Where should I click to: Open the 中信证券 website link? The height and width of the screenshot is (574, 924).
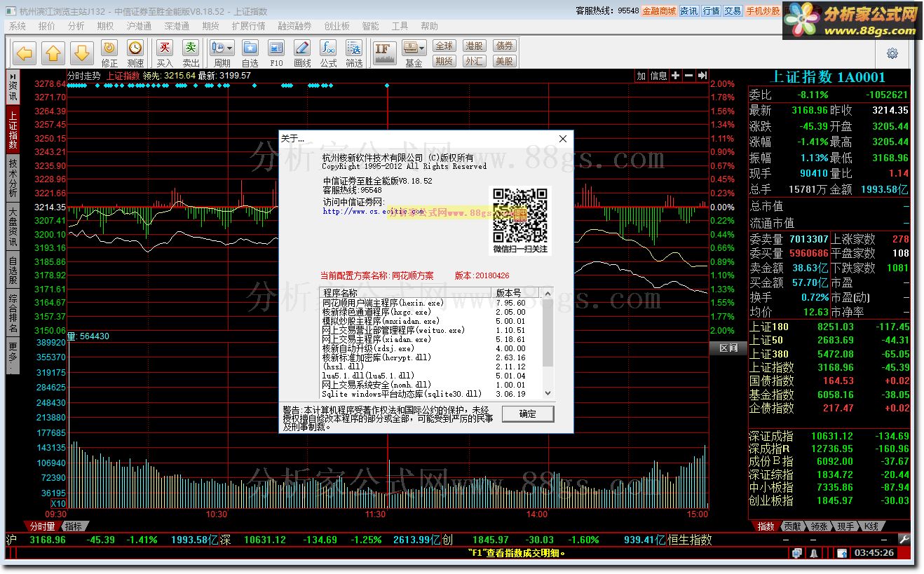(x=373, y=211)
